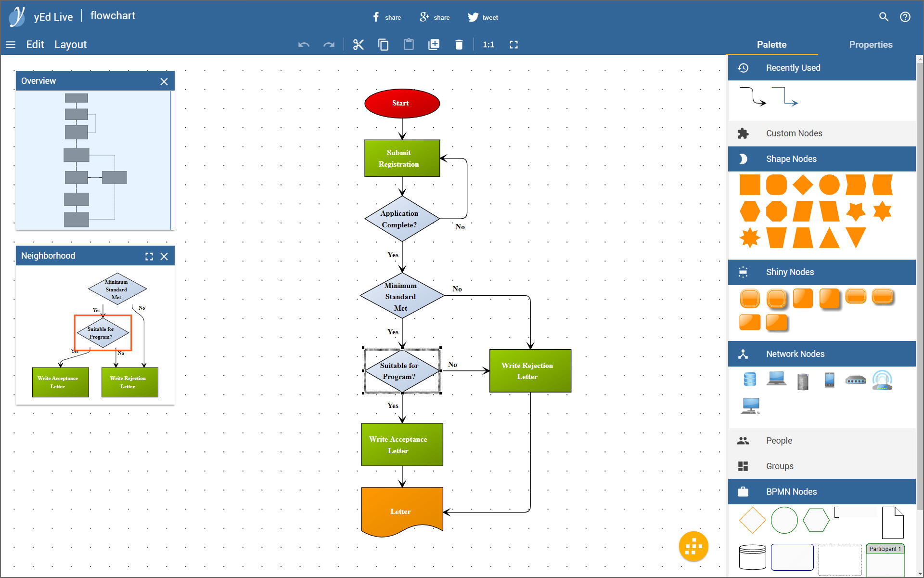Image resolution: width=924 pixels, height=578 pixels.
Task: Click the delete icon in toolbar
Action: (x=458, y=45)
